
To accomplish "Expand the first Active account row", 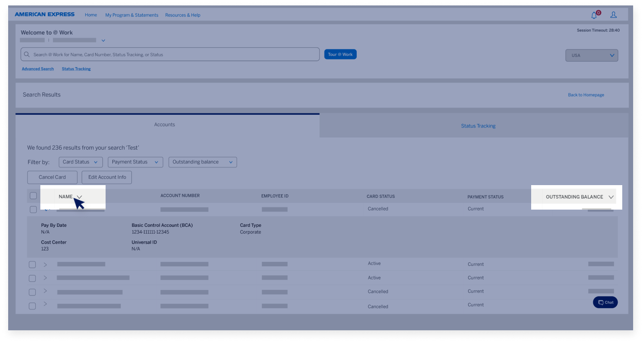I will tap(45, 264).
